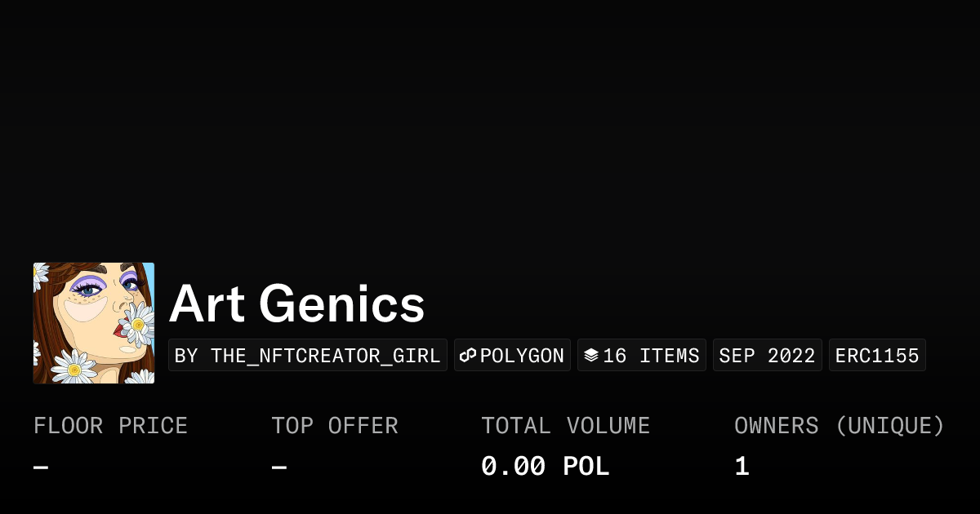The image size is (980, 514).
Task: Click the dash value under Floor Price
Action: 41,467
